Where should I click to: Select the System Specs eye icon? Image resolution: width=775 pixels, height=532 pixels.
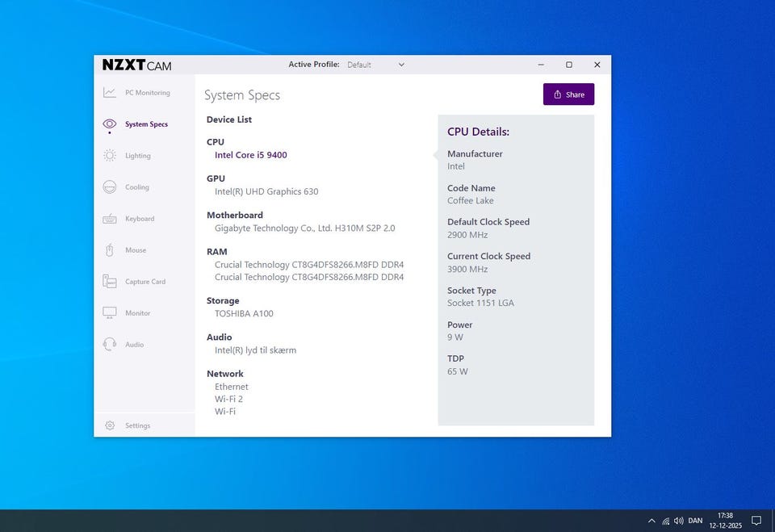point(109,124)
